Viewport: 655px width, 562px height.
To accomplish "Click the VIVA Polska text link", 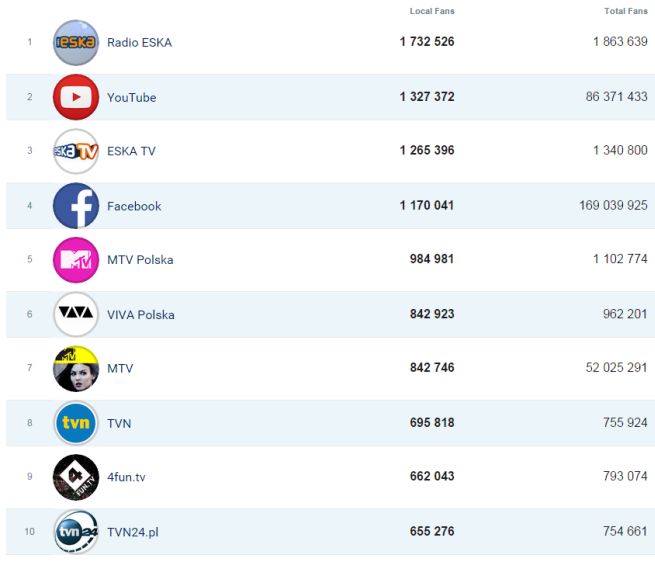I will 140,314.
